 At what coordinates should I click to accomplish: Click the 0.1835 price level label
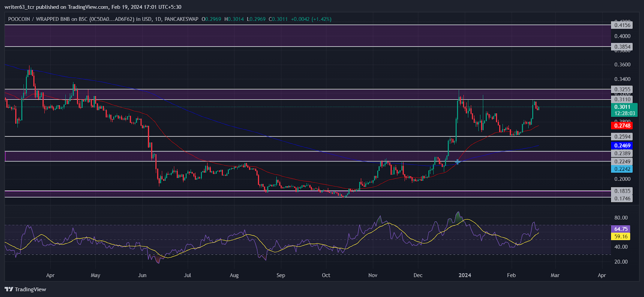tap(622, 191)
